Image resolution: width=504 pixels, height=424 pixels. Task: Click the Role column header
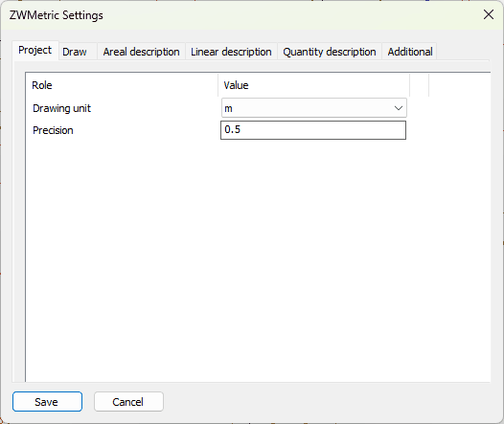point(122,85)
